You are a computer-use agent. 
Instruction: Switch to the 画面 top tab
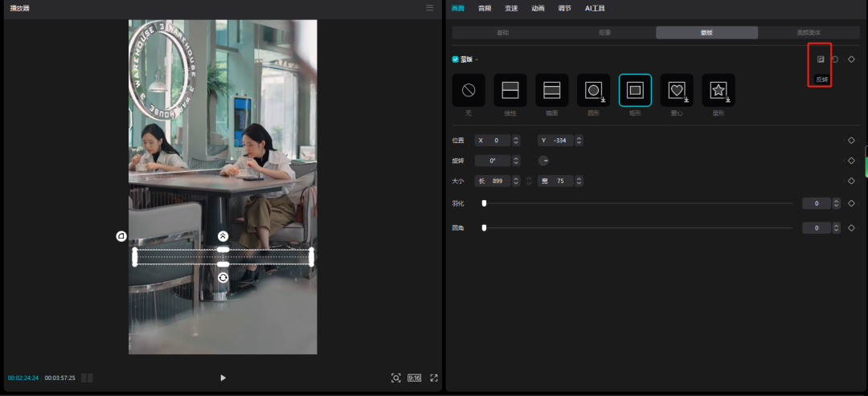(457, 8)
